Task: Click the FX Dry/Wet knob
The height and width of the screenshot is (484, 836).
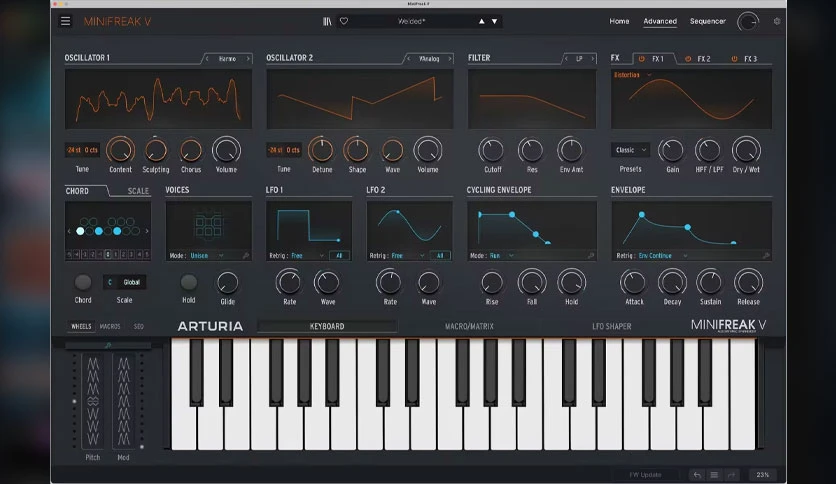Action: tap(746, 151)
